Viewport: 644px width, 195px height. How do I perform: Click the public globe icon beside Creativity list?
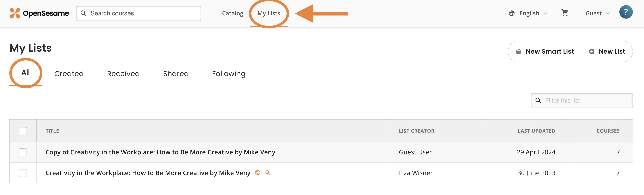[257, 173]
